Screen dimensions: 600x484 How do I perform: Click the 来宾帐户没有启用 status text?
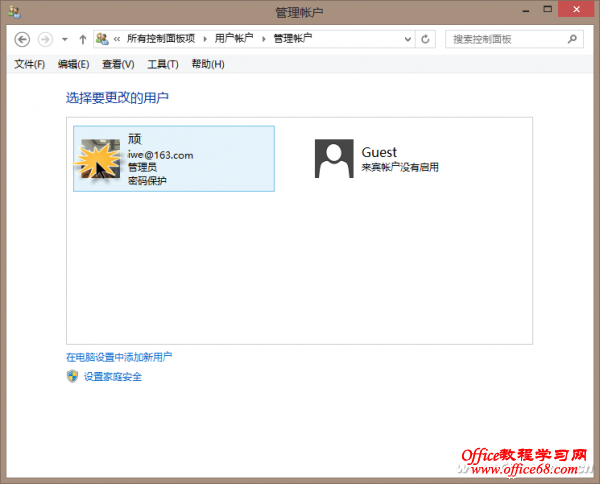tap(400, 167)
